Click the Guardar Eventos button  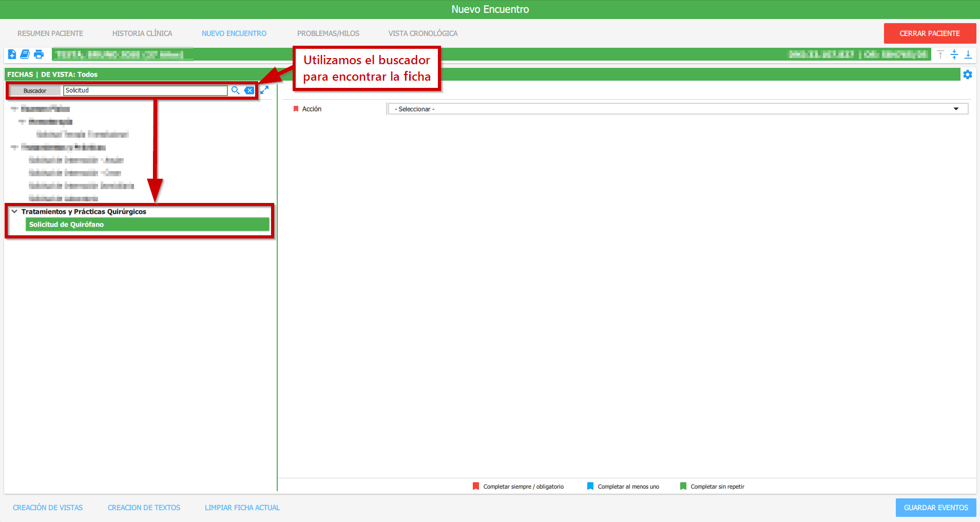coord(935,508)
